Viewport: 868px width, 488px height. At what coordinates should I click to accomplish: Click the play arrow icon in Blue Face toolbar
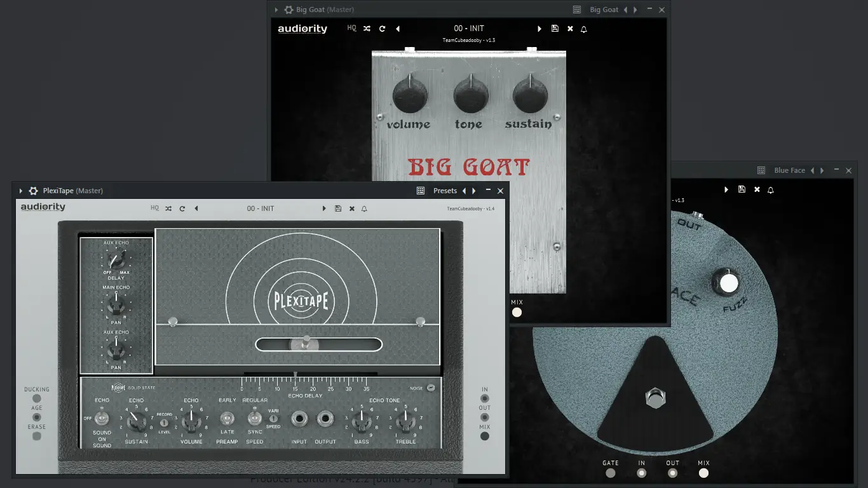[x=726, y=189]
